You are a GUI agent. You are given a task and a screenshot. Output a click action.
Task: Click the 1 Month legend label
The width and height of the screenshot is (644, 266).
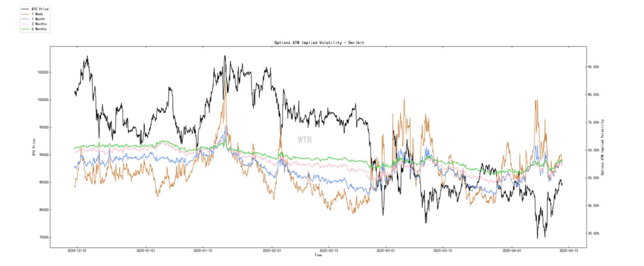click(38, 19)
